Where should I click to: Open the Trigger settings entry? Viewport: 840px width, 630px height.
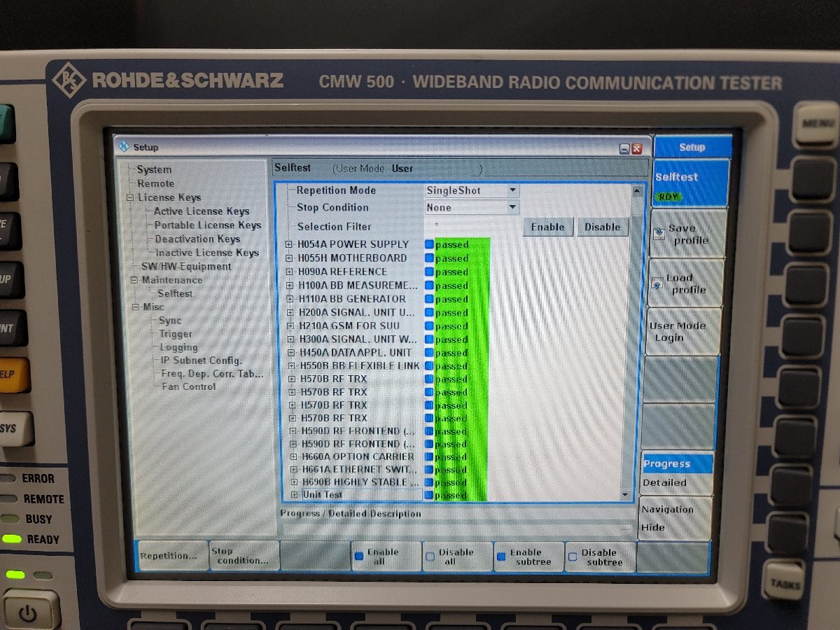(x=176, y=334)
